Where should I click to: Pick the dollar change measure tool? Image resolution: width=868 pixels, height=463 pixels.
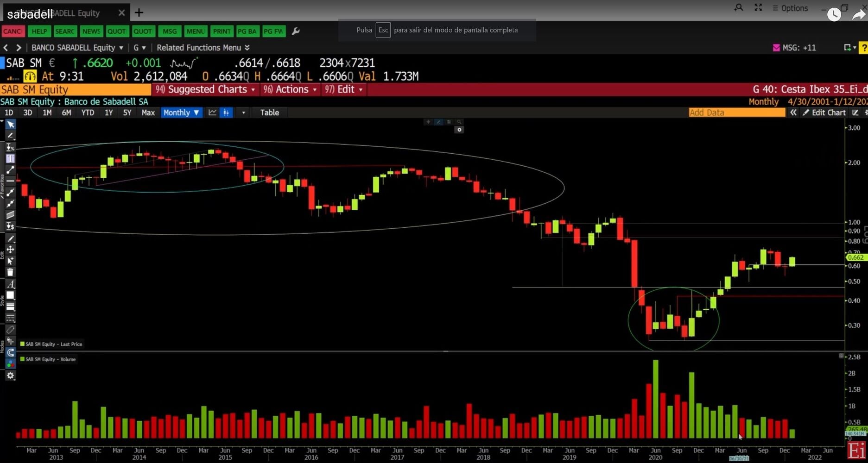pos(10,226)
